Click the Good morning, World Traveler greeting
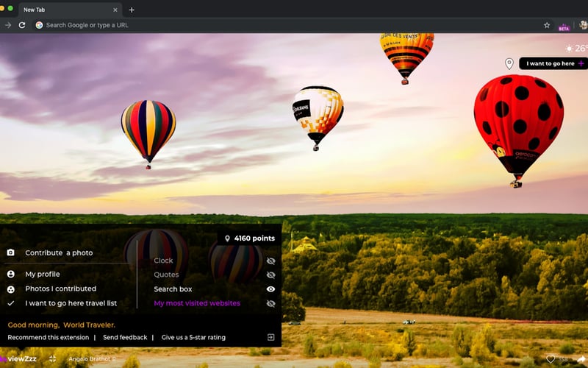588x368 pixels. 62,325
